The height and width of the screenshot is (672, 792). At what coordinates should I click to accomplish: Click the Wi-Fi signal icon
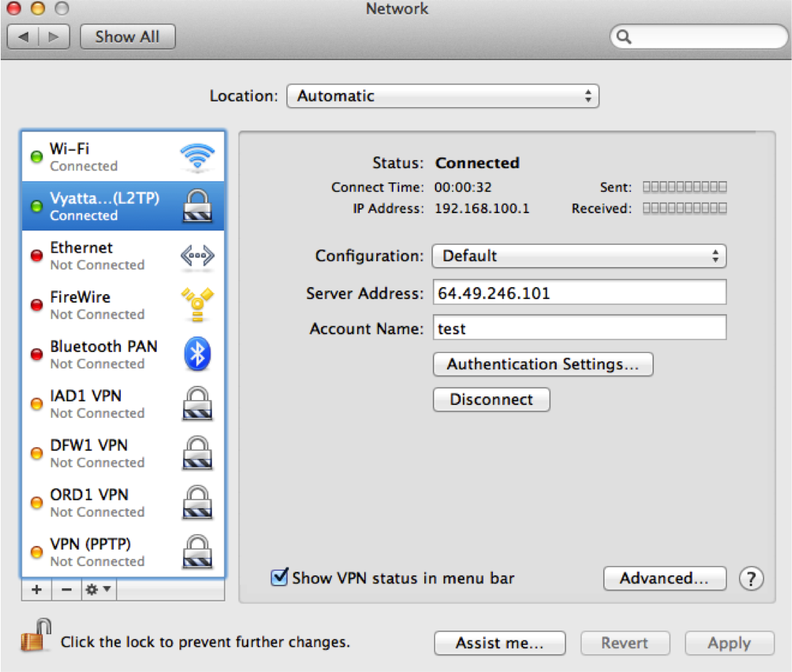click(197, 157)
